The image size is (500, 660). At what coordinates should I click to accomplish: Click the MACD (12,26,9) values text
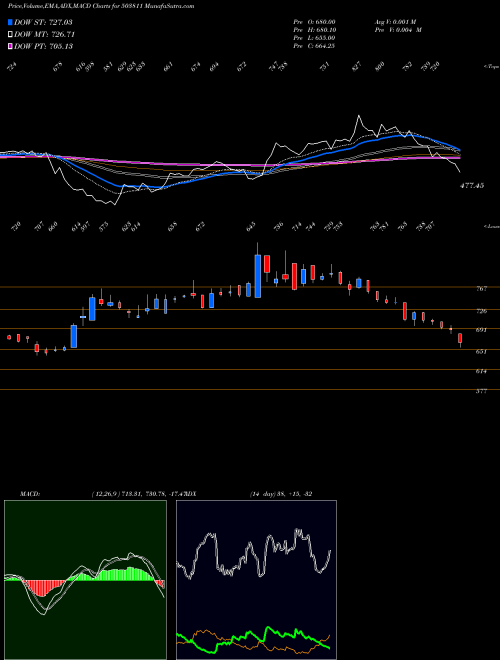[137, 494]
